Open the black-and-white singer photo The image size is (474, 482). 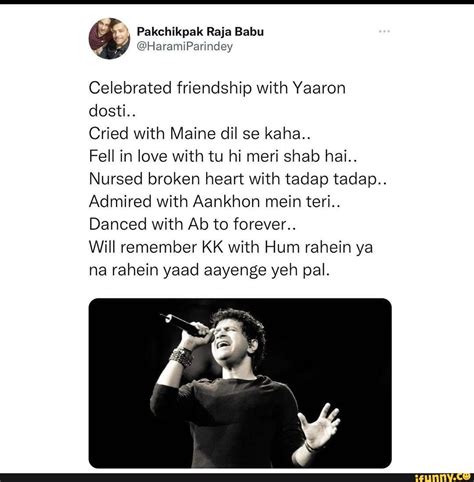point(240,383)
